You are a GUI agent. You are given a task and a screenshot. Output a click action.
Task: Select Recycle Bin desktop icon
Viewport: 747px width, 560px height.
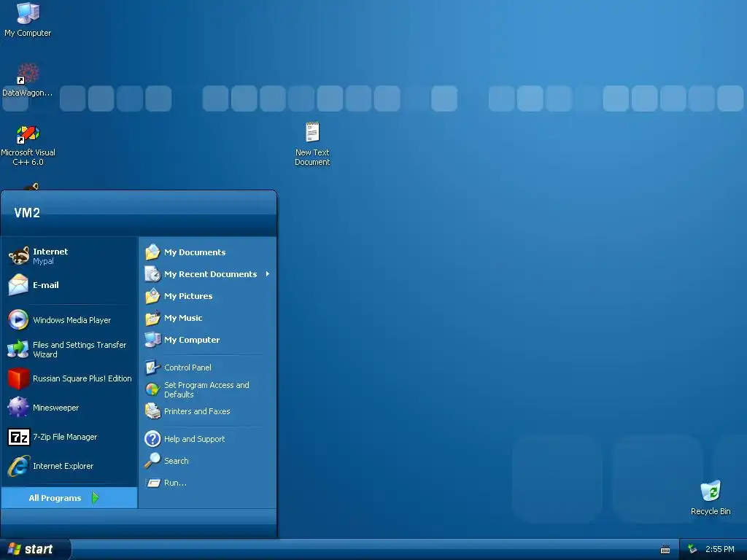[x=711, y=498]
